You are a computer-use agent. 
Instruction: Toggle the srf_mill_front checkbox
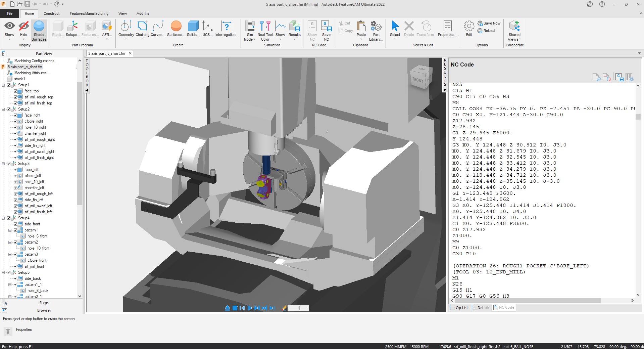click(x=15, y=266)
